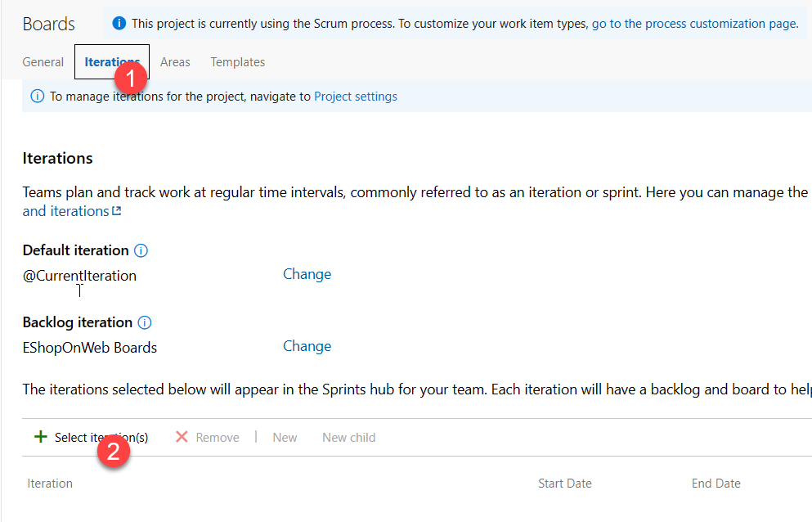Click the New child toolbar button
Viewport: 812px width, 522px height.
(x=349, y=438)
